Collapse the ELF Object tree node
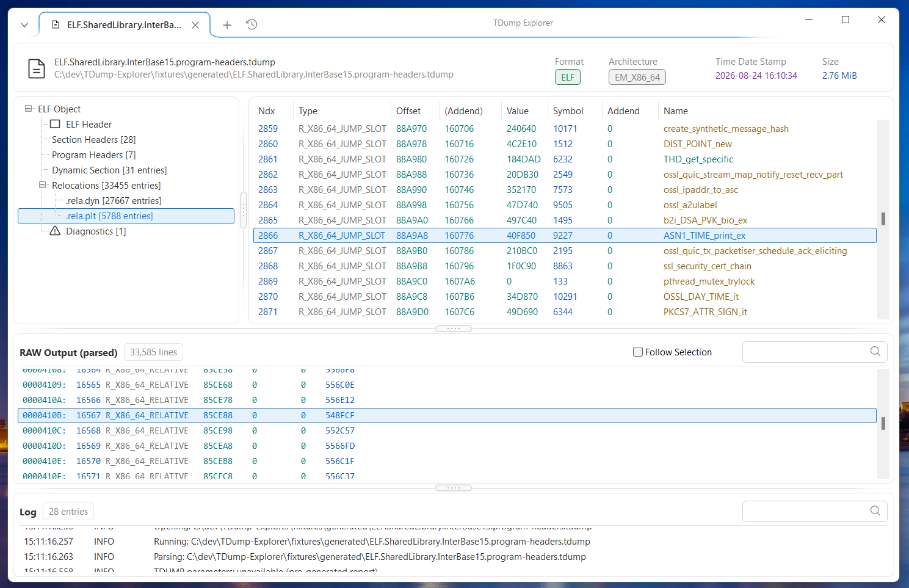This screenshot has height=588, width=909. pos(28,109)
